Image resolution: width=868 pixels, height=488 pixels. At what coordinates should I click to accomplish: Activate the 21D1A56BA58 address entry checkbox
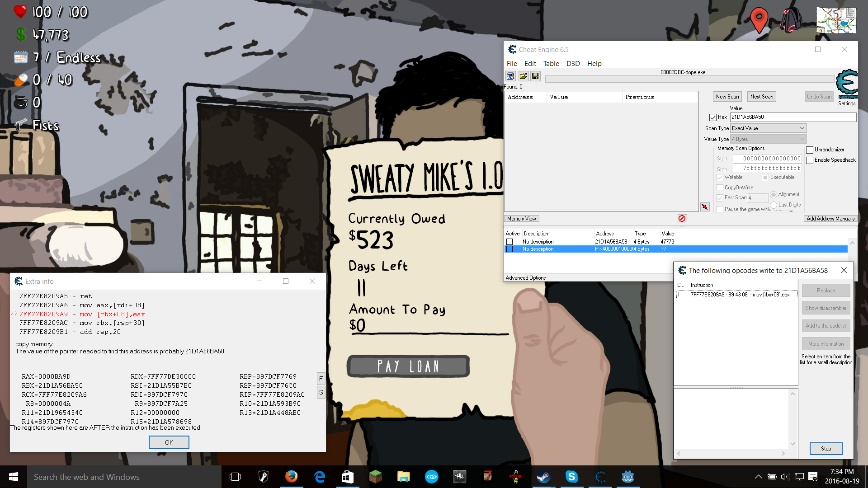(509, 242)
